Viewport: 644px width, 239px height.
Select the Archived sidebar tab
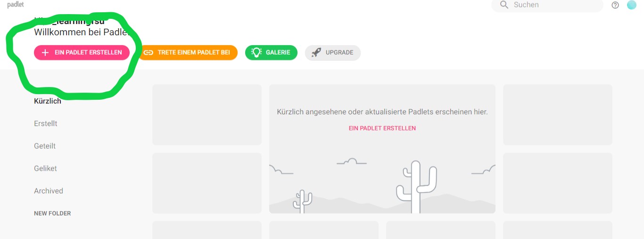coord(49,191)
